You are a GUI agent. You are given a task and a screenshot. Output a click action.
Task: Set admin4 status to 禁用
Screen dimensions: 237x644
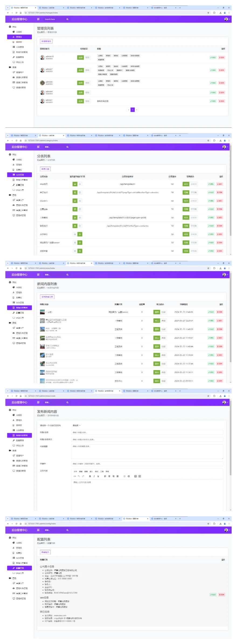[87, 92]
